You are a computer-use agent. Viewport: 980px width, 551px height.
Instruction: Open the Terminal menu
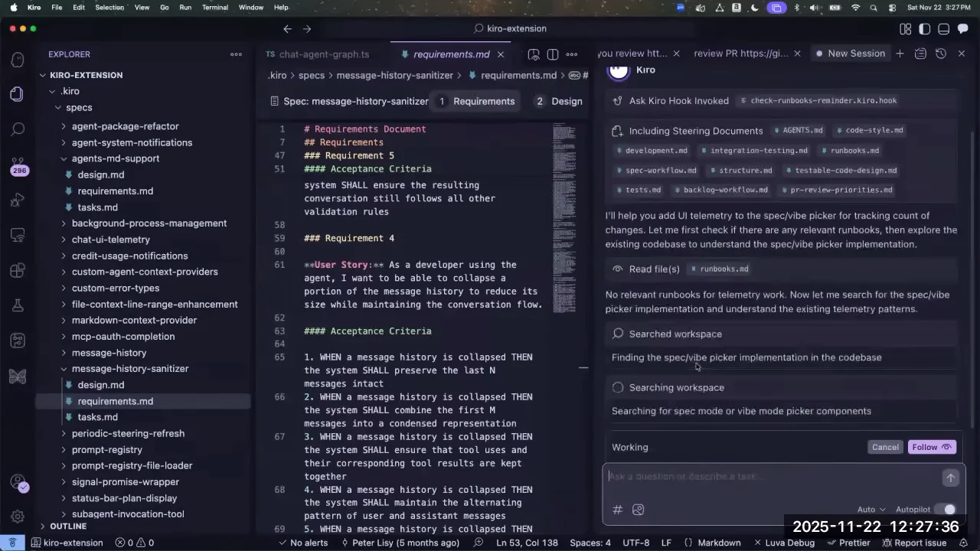click(214, 8)
